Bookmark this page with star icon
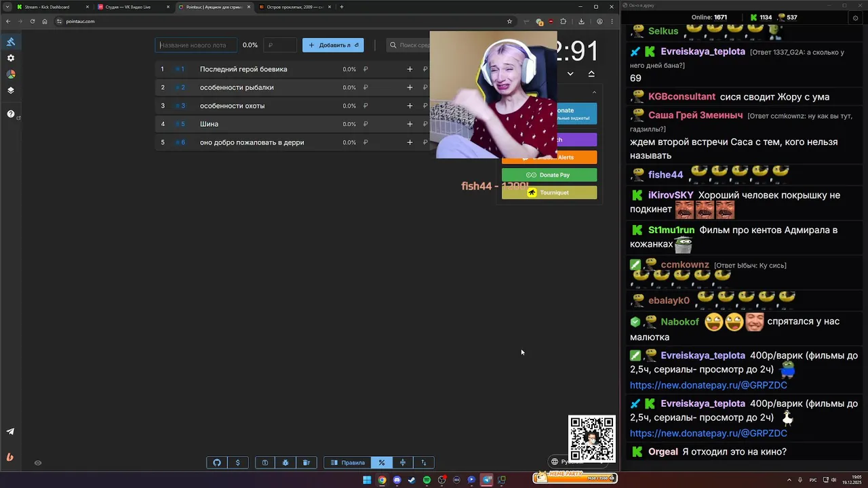This screenshot has width=868, height=488. (x=509, y=21)
